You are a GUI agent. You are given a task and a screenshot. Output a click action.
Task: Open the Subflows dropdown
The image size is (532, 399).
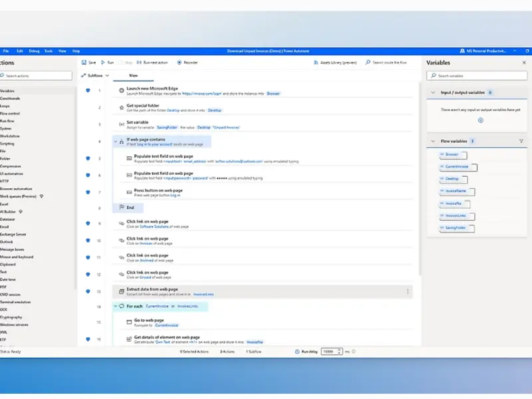pyautogui.click(x=94, y=76)
